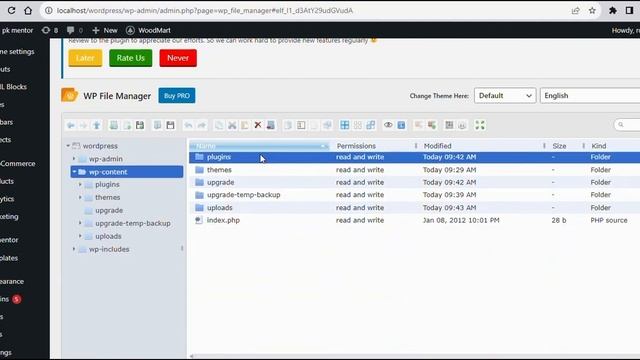Click the Select all grid icon
The height and width of the screenshot is (360, 640).
(344, 125)
